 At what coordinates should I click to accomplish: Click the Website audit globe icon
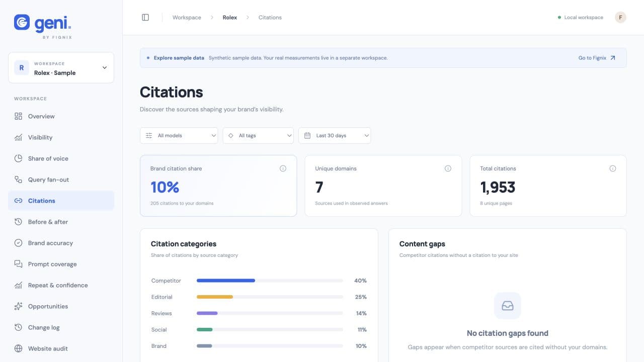(x=19, y=348)
